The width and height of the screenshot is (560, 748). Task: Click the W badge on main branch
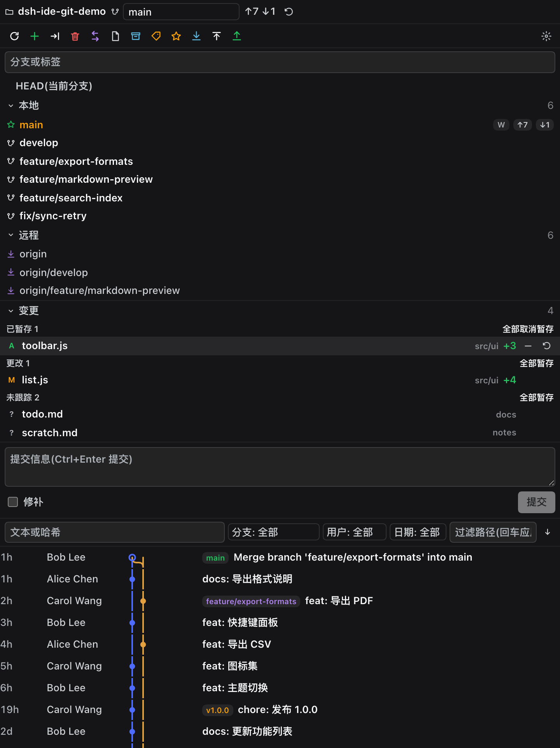click(x=501, y=125)
